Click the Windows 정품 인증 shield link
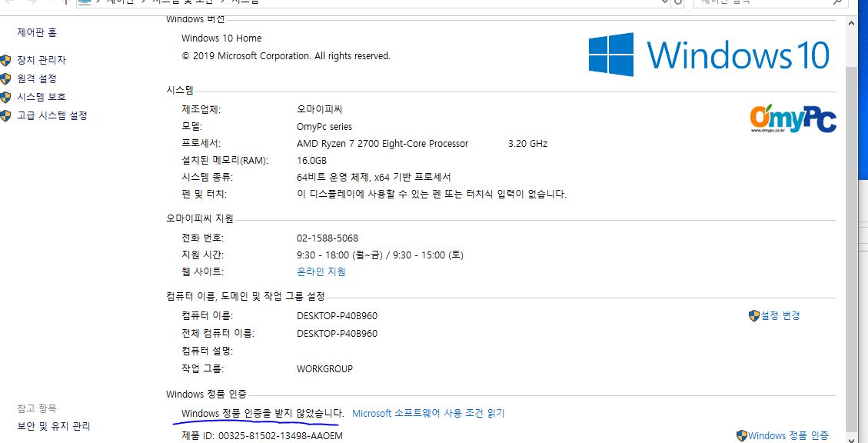The width and height of the screenshot is (868, 443). coord(788,436)
